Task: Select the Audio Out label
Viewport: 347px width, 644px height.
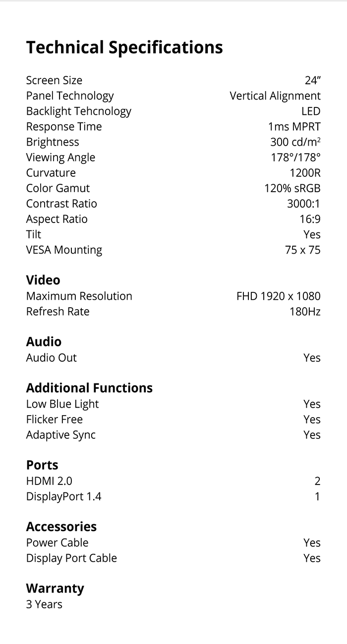Action: pyautogui.click(x=52, y=358)
